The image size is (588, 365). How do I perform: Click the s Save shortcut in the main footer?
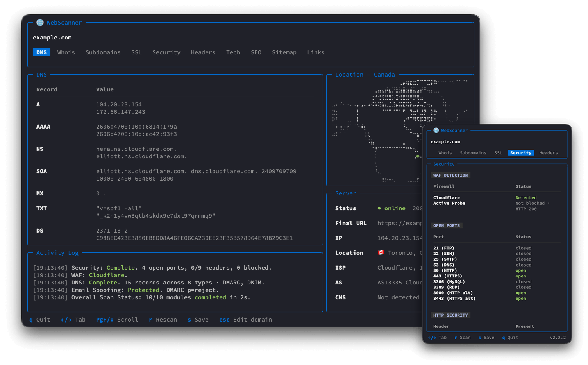(x=198, y=320)
